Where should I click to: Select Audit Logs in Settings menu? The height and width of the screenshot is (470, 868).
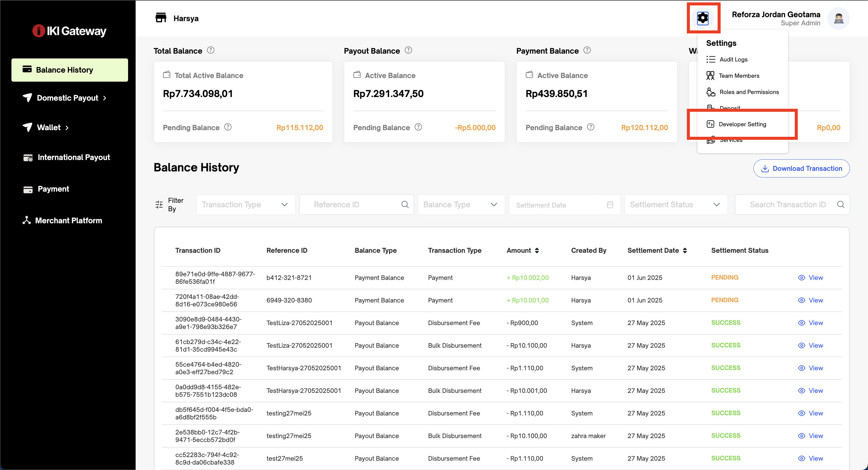[733, 59]
